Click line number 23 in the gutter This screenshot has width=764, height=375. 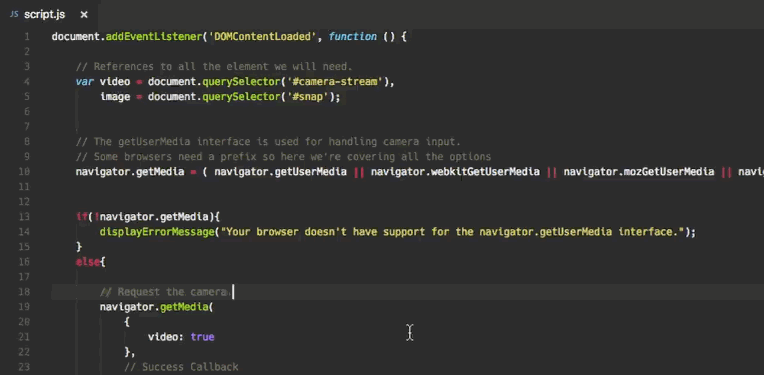click(x=24, y=367)
